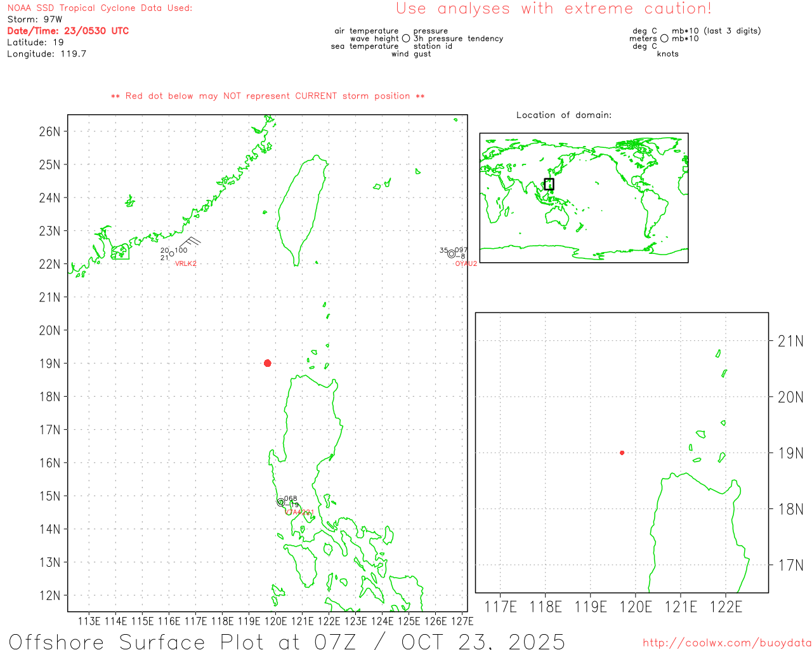The width and height of the screenshot is (812, 650).
Task: Click the Offshore Surface Plot title text
Action: 287,641
